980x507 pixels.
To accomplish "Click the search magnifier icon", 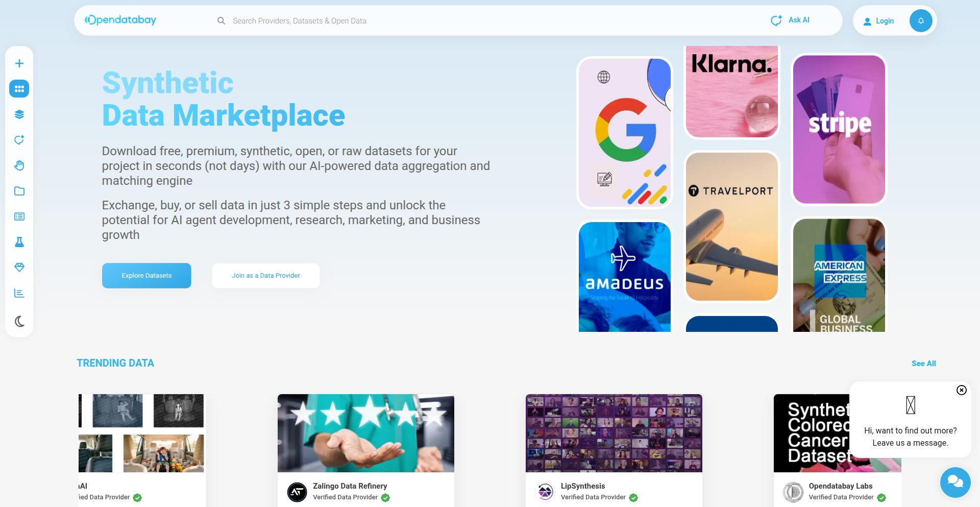I will 221,21.
